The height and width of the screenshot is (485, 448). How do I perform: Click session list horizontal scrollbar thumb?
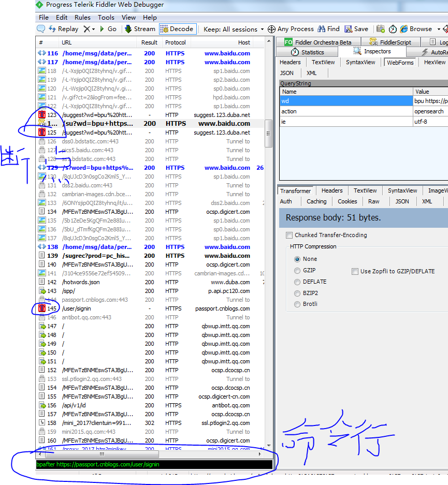pyautogui.click(x=102, y=454)
